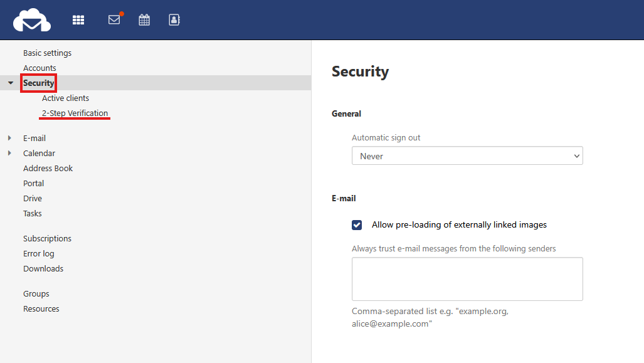The height and width of the screenshot is (363, 644).
Task: Open the Calendar icon in top bar
Action: tap(144, 20)
